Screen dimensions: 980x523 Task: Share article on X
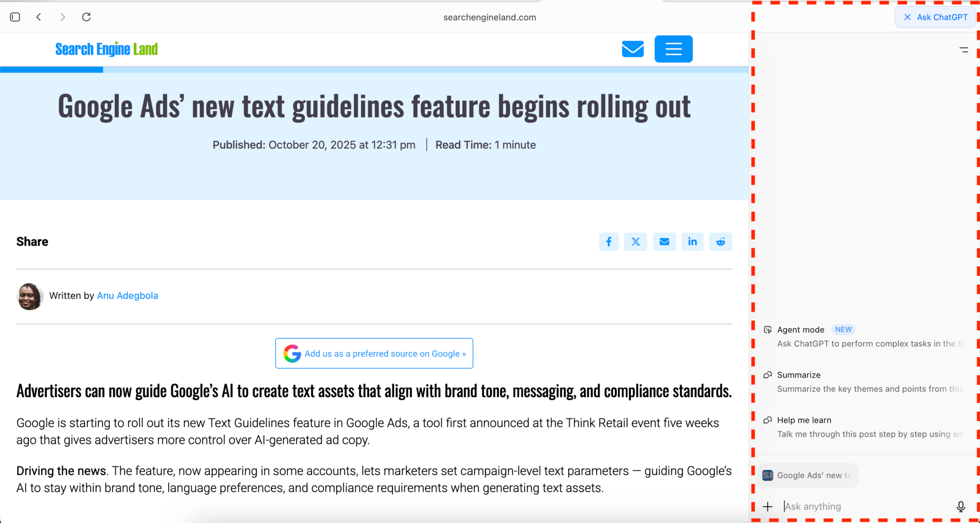coord(635,242)
